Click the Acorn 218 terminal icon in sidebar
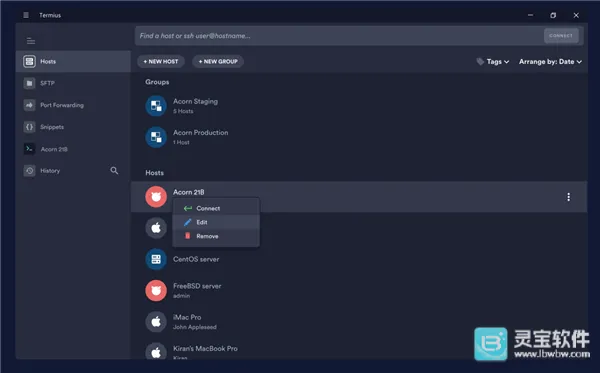 pos(29,149)
